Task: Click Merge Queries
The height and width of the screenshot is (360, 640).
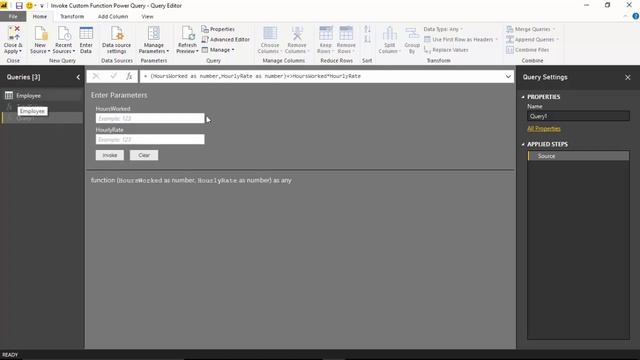Action: click(x=531, y=29)
